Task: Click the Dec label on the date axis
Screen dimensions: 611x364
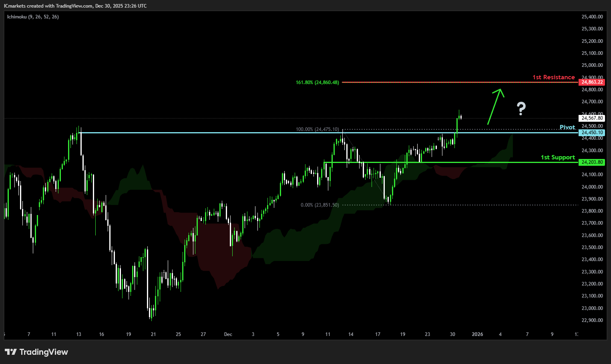Action: (228, 334)
